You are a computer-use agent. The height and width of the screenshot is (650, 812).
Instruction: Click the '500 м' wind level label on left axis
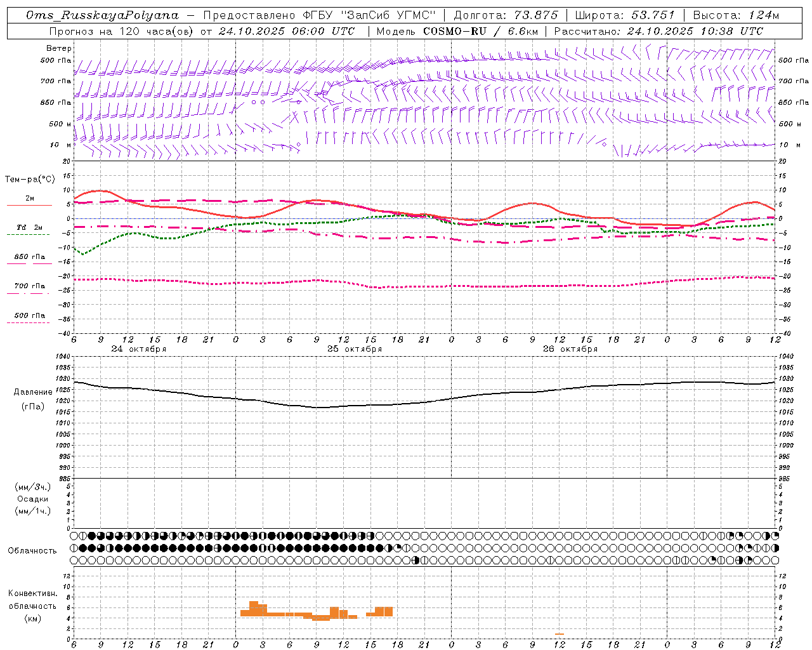coord(61,124)
